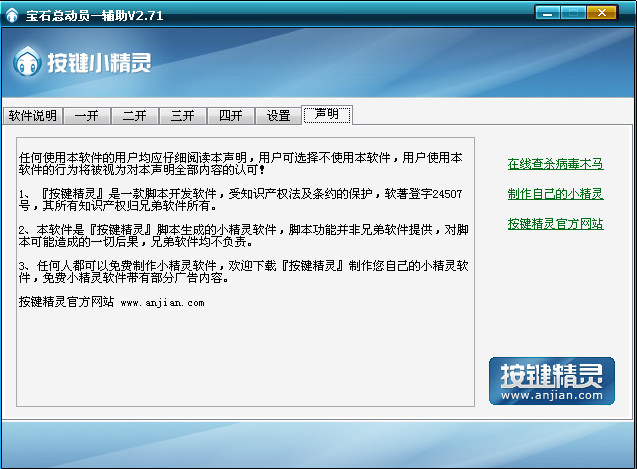Screen dimensions: 637x469
Task: Click the paragraph starting 3、任何人都可以
Action: point(243,272)
